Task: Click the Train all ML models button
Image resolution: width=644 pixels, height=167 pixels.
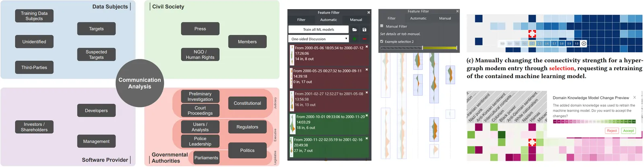Action: 319,29
